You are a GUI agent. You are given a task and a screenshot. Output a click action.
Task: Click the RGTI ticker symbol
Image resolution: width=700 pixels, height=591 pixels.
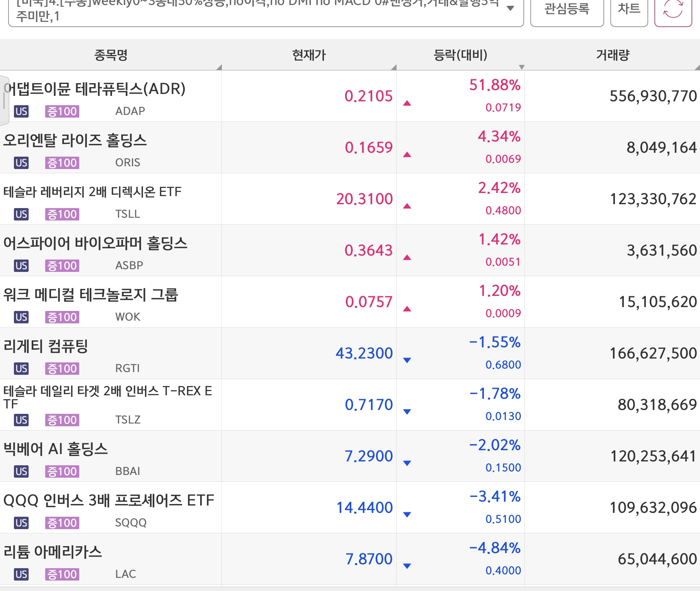pos(127,368)
